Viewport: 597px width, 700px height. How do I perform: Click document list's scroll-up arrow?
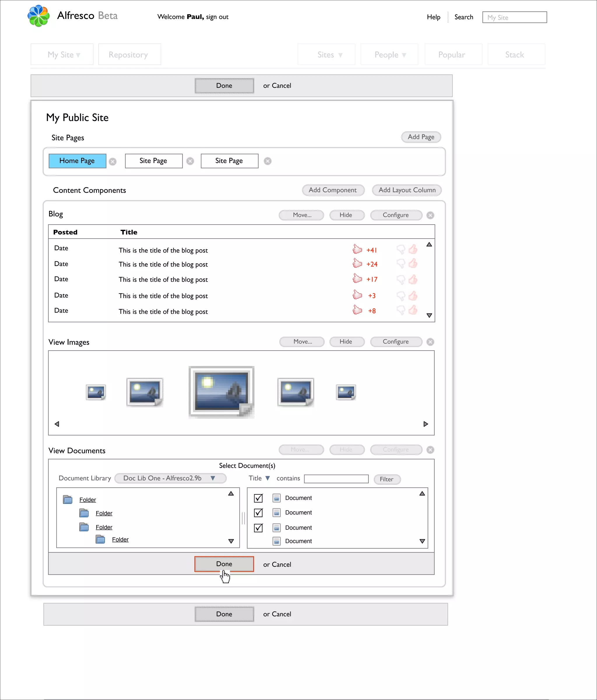422,494
